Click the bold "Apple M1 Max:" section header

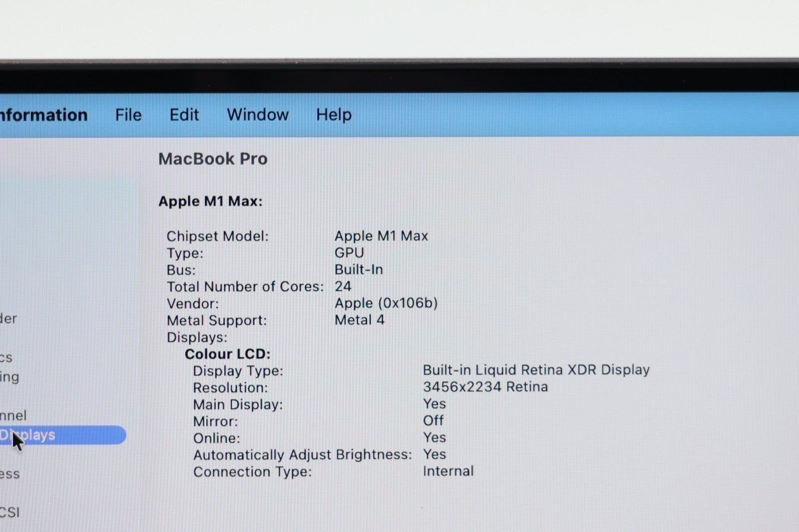pos(210,202)
